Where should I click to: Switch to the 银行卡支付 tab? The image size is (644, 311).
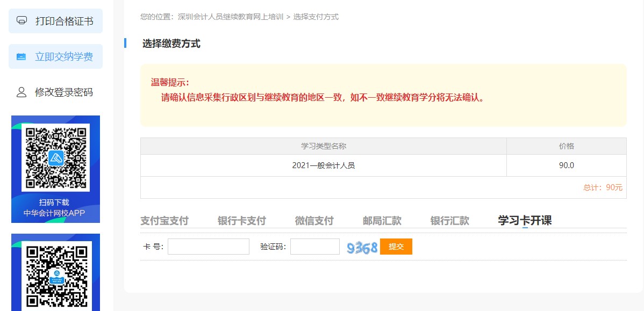pos(242,221)
